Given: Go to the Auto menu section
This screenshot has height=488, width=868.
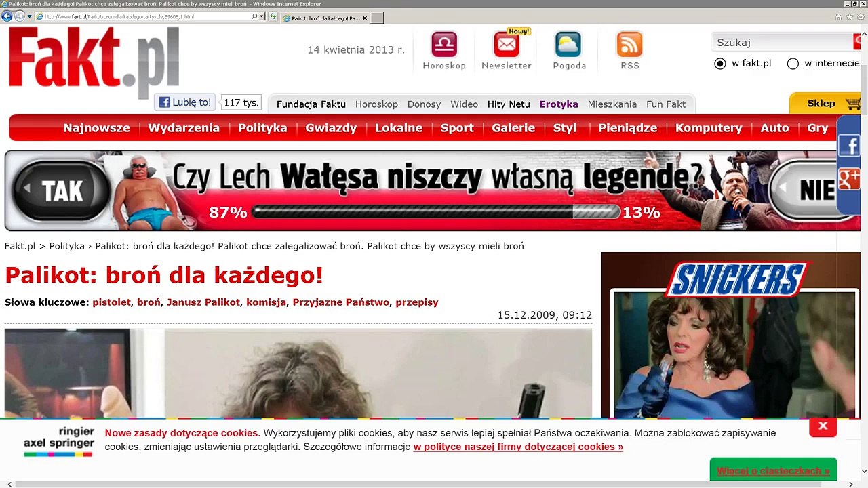Looking at the screenshot, I should click(774, 128).
